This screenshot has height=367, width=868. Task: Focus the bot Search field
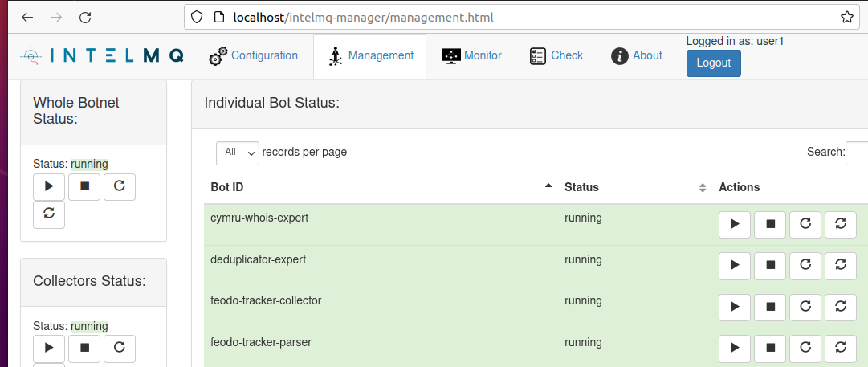tap(857, 153)
